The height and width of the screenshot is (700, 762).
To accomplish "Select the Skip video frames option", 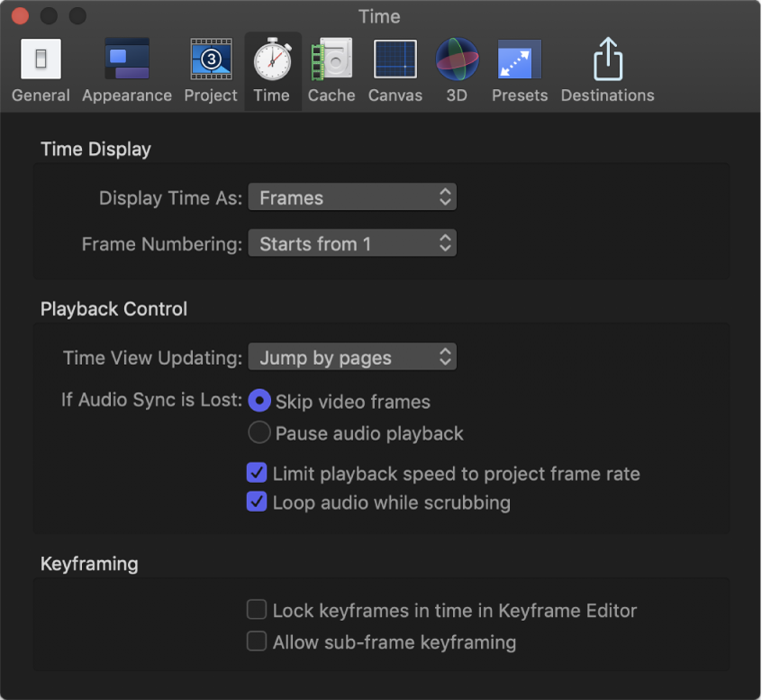I will point(259,401).
